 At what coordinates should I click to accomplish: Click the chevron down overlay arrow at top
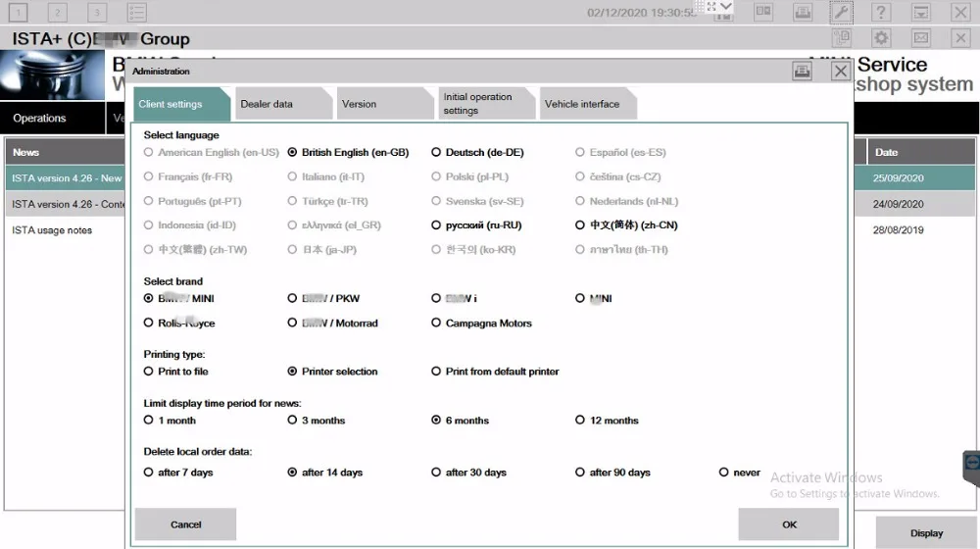coord(725,6)
